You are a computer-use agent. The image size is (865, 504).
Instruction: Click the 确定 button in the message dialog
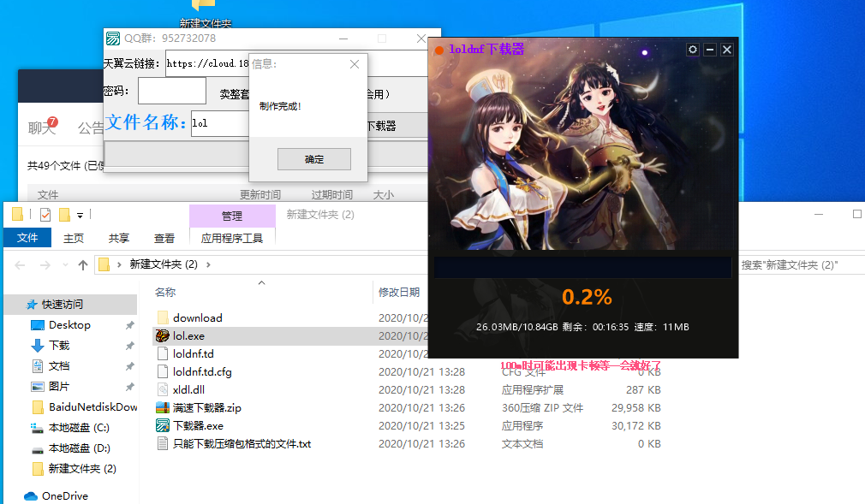(314, 159)
